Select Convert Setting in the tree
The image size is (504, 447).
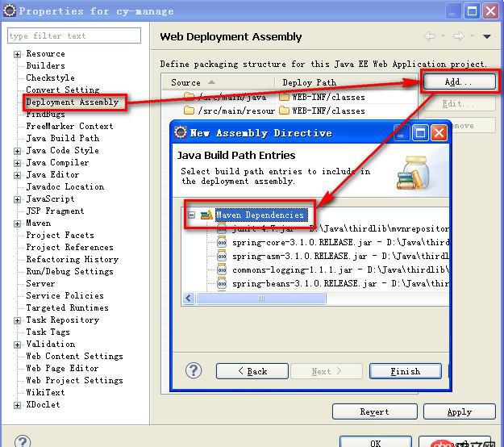pyautogui.click(x=63, y=90)
